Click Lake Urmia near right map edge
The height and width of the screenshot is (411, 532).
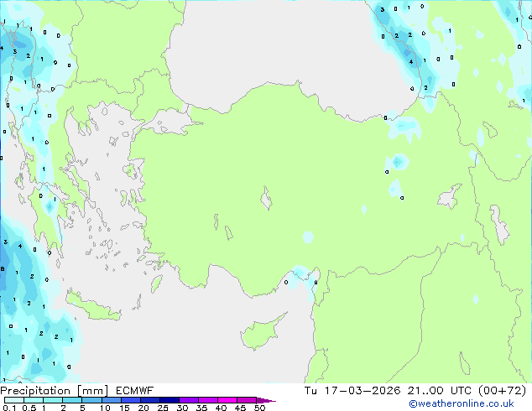[x=499, y=225]
